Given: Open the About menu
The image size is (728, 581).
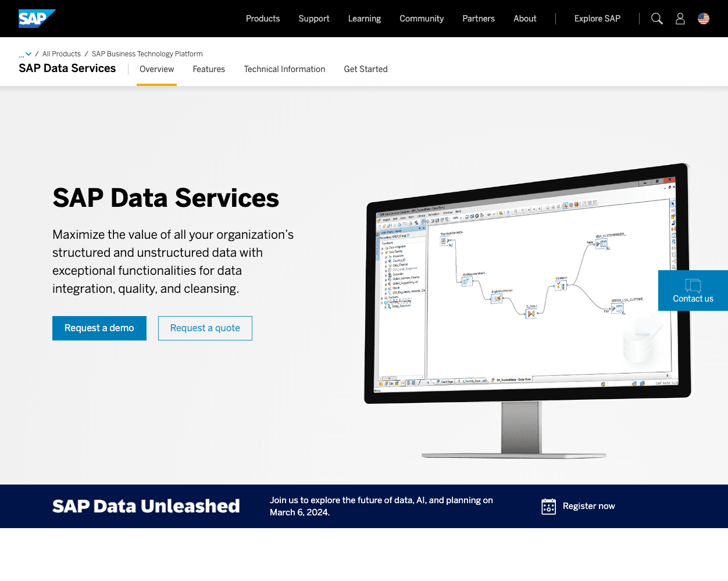Looking at the screenshot, I should [525, 19].
